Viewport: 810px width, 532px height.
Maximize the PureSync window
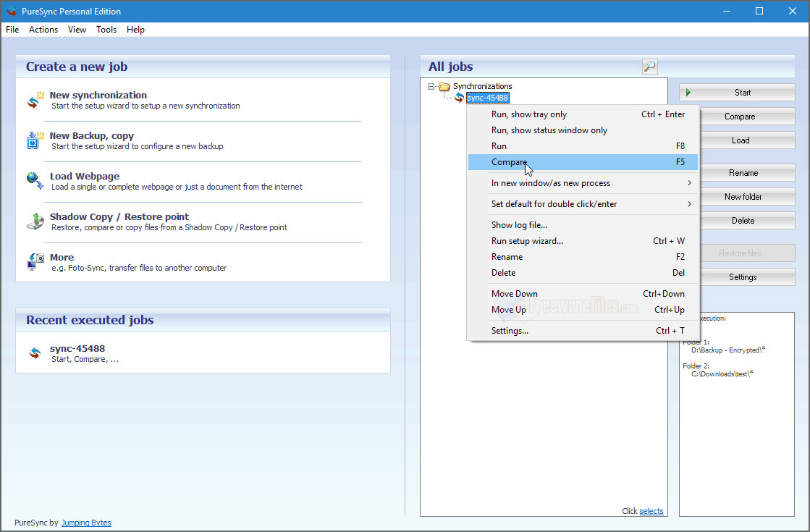point(759,11)
